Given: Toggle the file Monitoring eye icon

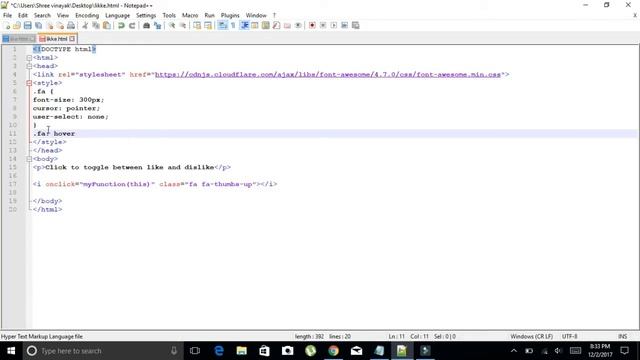Looking at the screenshot, I should [298, 26].
